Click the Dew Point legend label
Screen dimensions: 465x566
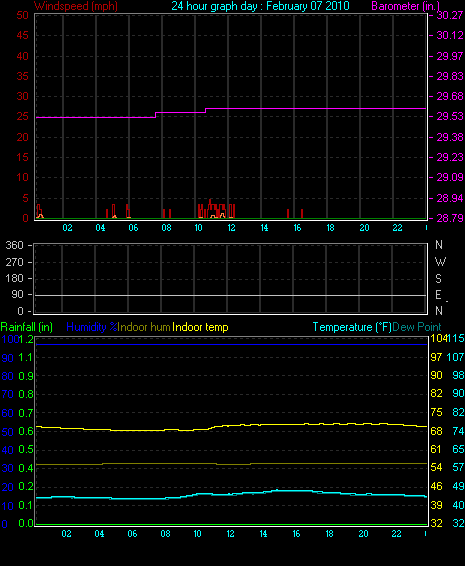tap(417, 327)
